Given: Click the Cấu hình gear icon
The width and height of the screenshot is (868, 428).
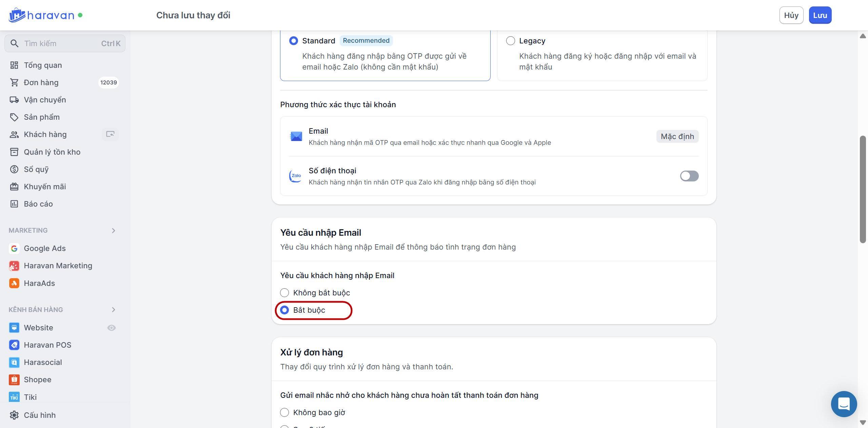Looking at the screenshot, I should pyautogui.click(x=14, y=415).
